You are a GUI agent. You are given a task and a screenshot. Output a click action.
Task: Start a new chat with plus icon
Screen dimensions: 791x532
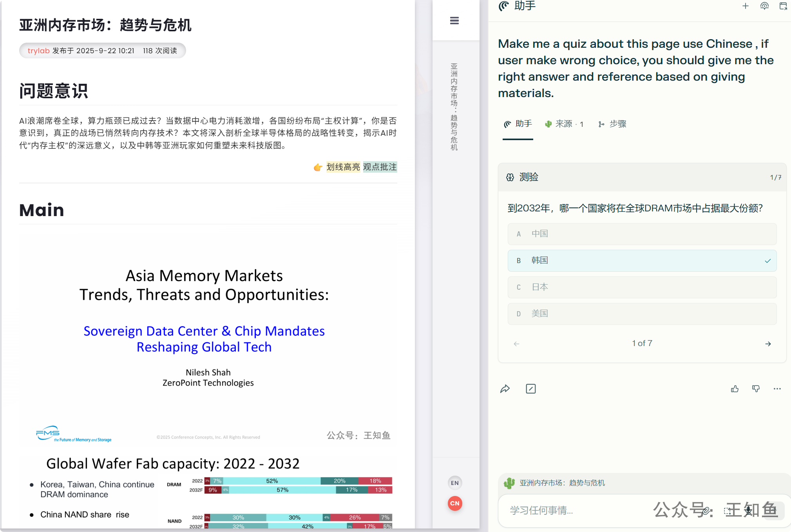[x=745, y=6]
